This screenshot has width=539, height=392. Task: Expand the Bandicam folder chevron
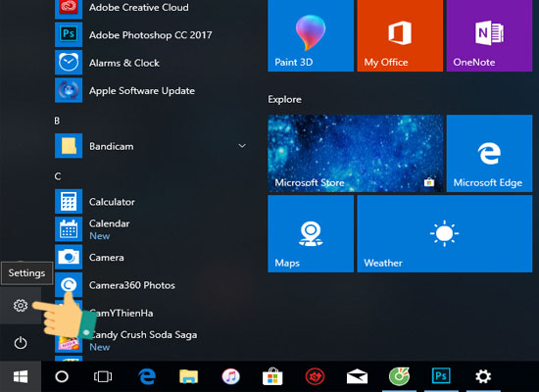pos(242,146)
